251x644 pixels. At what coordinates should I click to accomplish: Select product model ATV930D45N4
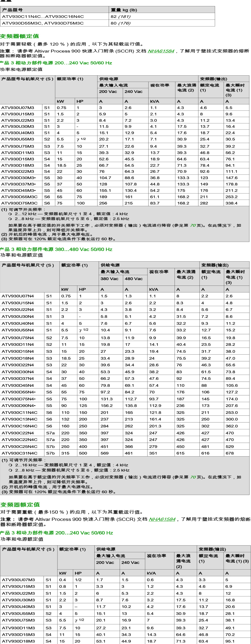18,385
